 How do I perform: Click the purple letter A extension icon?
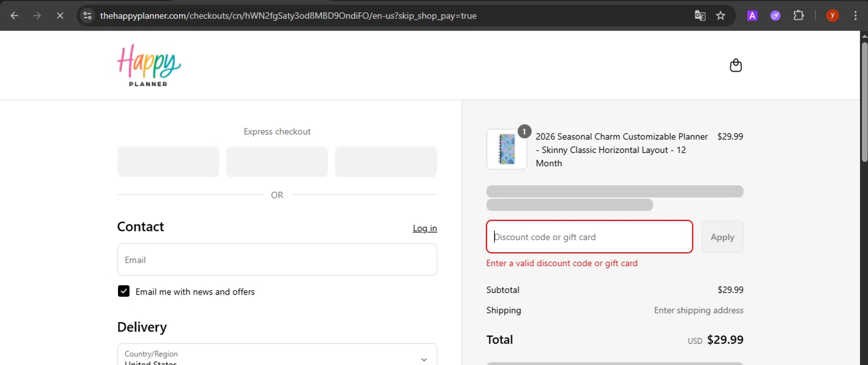coord(752,16)
